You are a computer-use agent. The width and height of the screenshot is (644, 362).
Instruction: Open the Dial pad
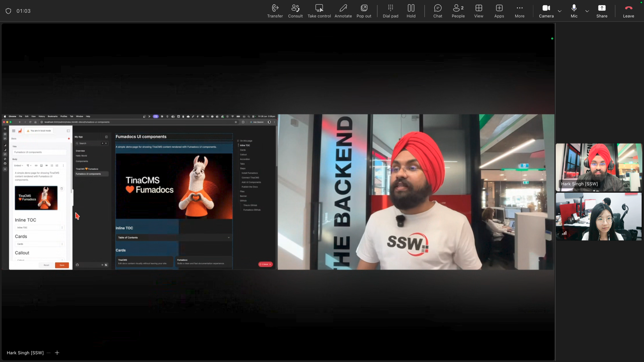[x=390, y=11]
